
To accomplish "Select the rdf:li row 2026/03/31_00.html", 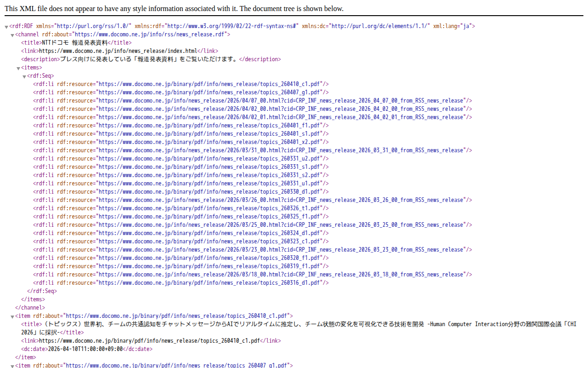I will [x=253, y=150].
